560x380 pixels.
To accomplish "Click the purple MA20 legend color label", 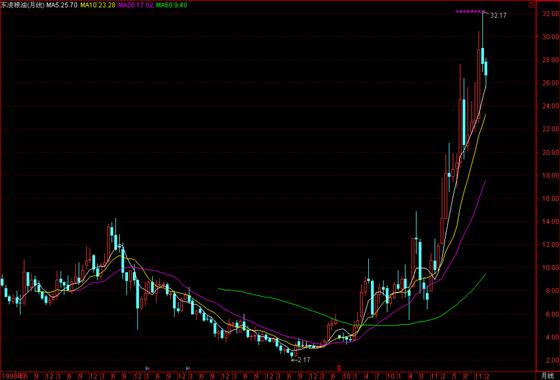I will 135,5.
